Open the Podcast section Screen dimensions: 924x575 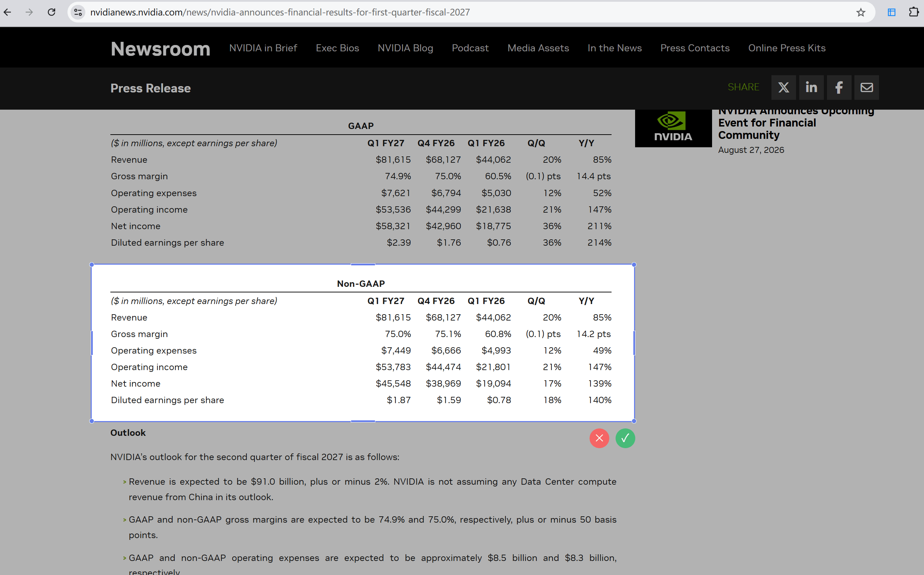[x=470, y=48]
